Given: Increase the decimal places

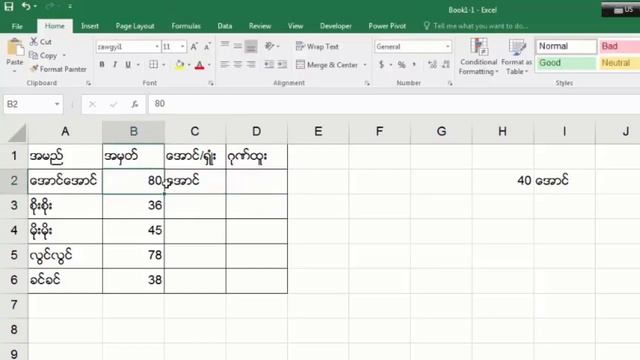Looking at the screenshot, I should click(x=432, y=64).
